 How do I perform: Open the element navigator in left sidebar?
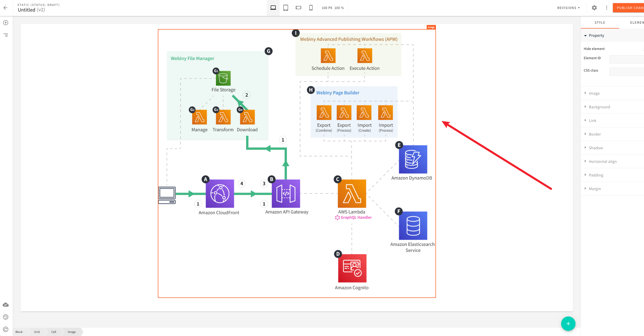pyautogui.click(x=6, y=35)
